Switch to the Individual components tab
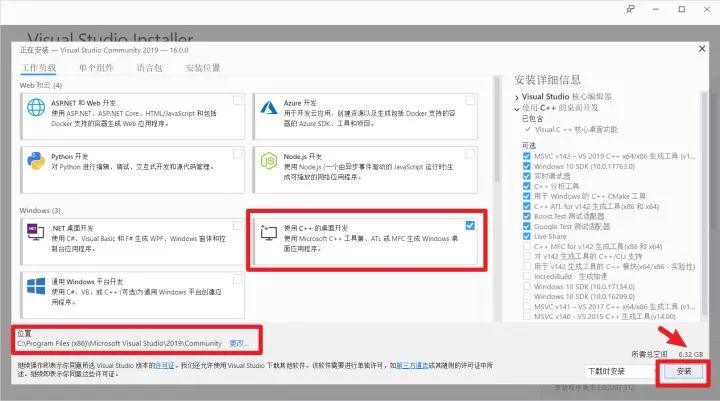Screen dimensions: 720x401 [x=96, y=68]
